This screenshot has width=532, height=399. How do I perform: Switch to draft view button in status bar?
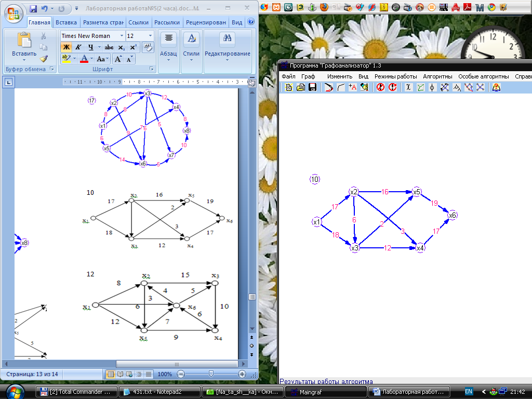point(149,374)
